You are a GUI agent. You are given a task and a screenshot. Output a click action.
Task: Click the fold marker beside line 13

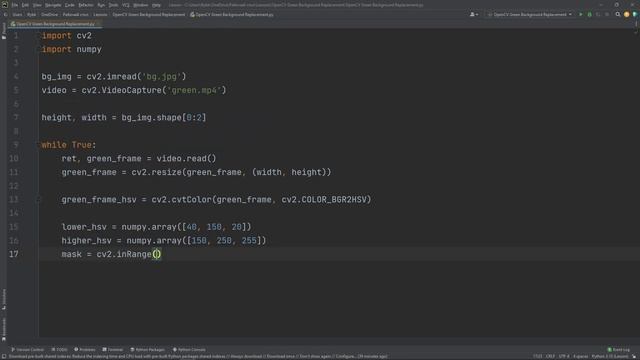coord(38,200)
